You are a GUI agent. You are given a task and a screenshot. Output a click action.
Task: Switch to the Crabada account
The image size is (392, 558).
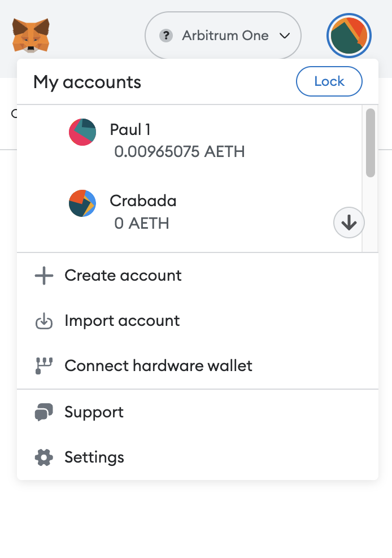point(143,201)
